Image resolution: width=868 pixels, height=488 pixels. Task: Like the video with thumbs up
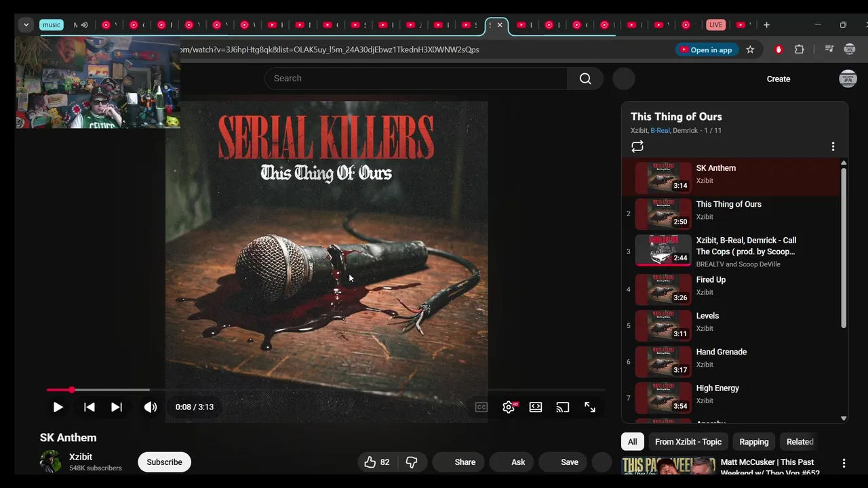click(376, 462)
